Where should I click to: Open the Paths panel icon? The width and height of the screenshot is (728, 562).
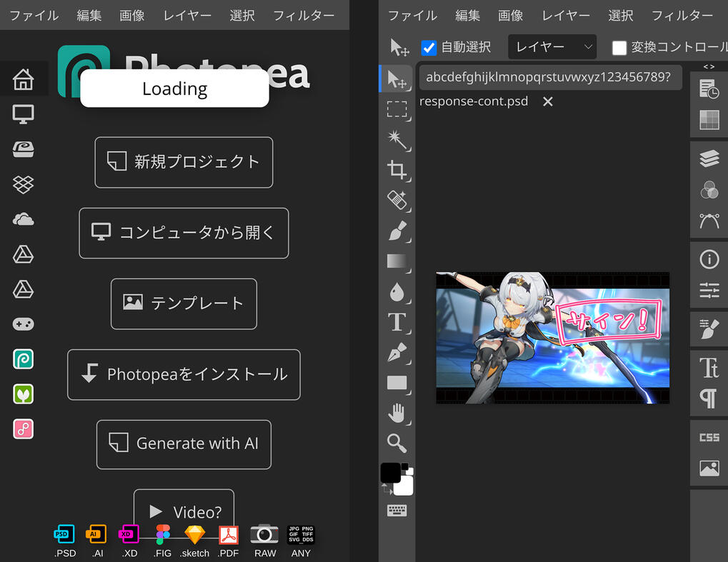tap(709, 221)
